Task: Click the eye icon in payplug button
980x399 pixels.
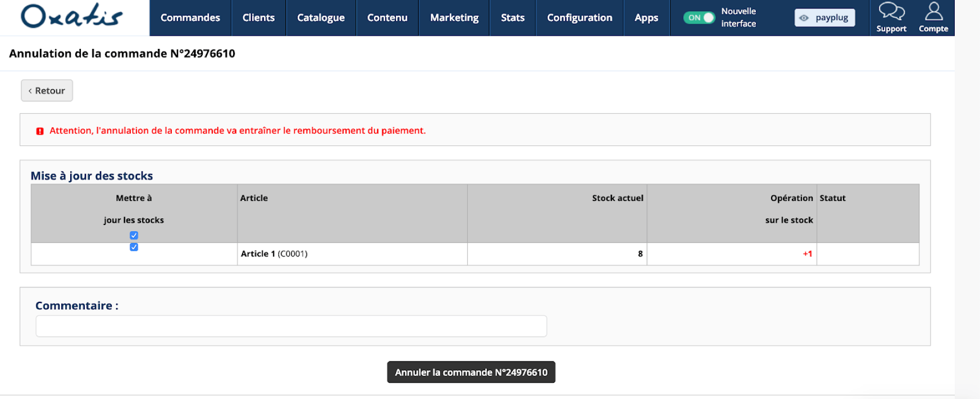Action: 804,18
